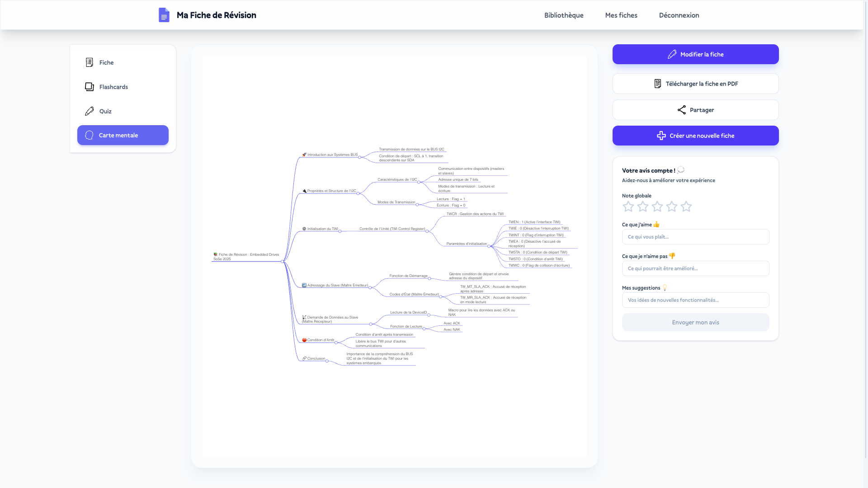Create a new fiche with plus button
The height and width of the screenshot is (488, 868).
click(695, 136)
